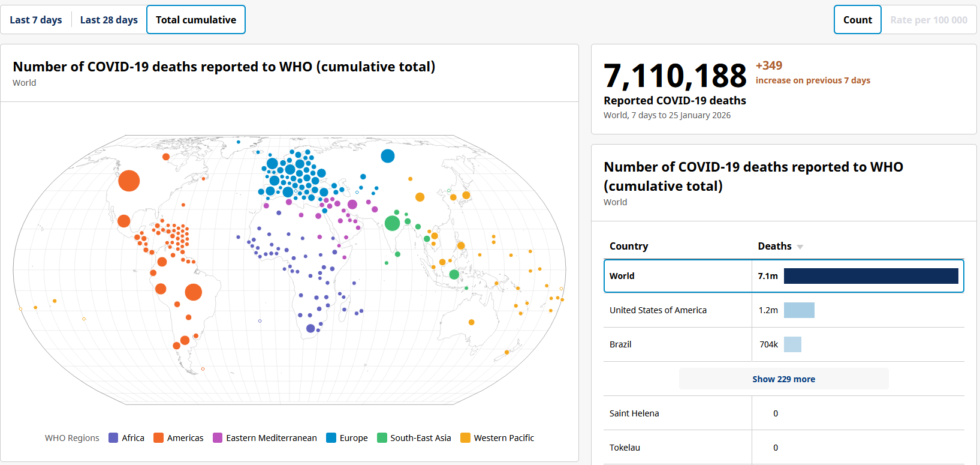Toggle Americas region legend swatch
This screenshot has width=980, height=465.
click(159, 438)
